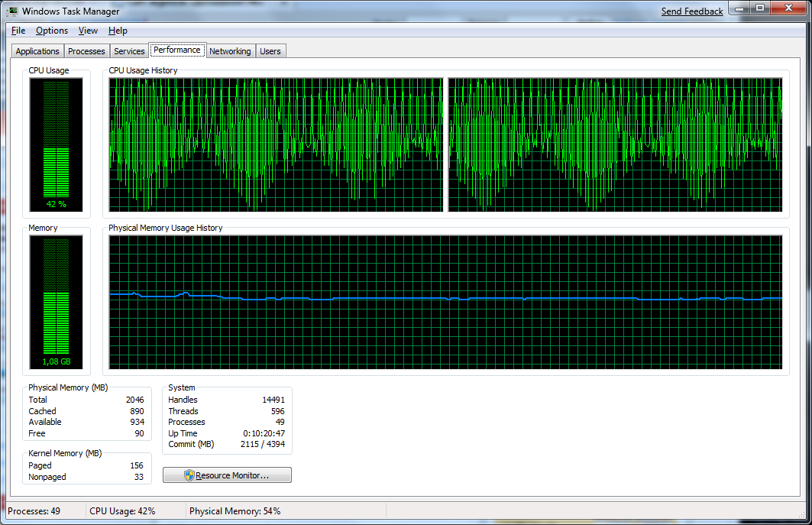This screenshot has width=812, height=525.
Task: Switch to the Users tab
Action: click(x=270, y=51)
